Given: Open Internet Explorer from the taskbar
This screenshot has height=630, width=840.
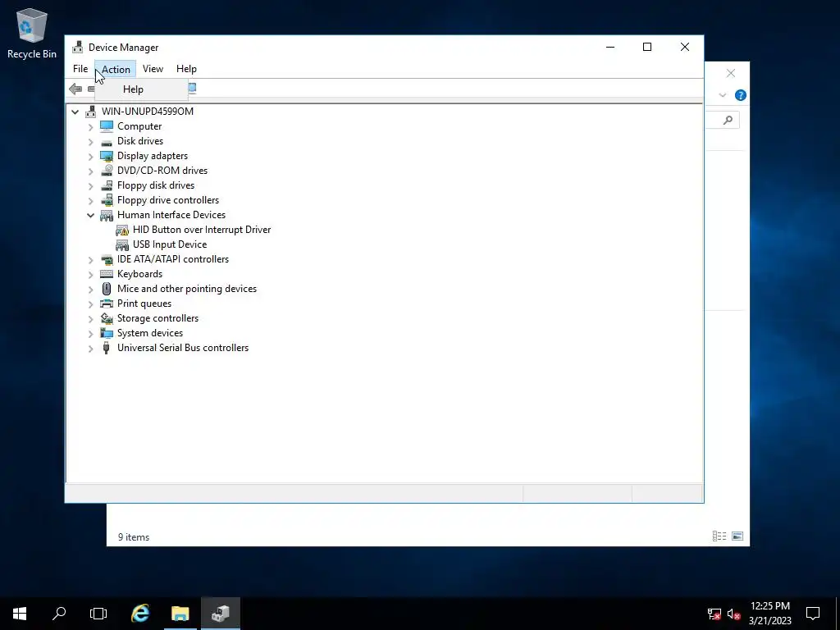Looking at the screenshot, I should 140,614.
